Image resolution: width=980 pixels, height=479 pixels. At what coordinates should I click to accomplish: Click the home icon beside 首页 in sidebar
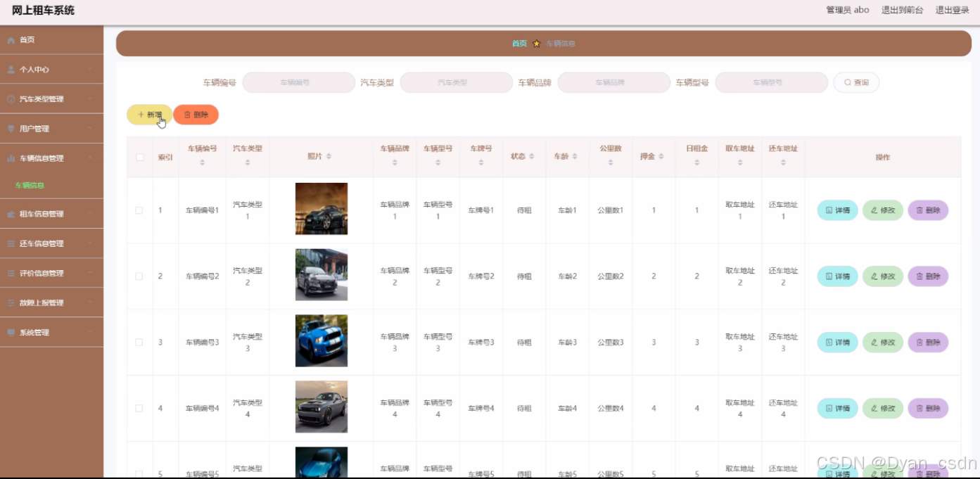coord(11,40)
